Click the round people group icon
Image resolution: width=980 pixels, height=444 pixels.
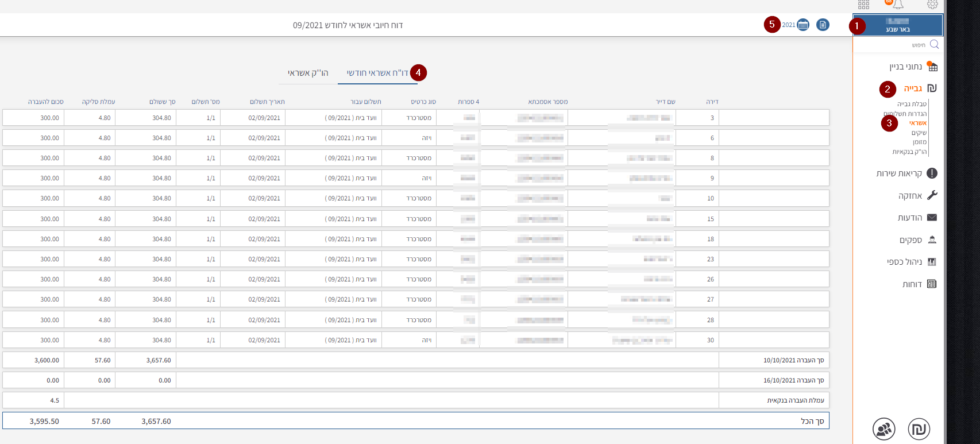coord(883,429)
